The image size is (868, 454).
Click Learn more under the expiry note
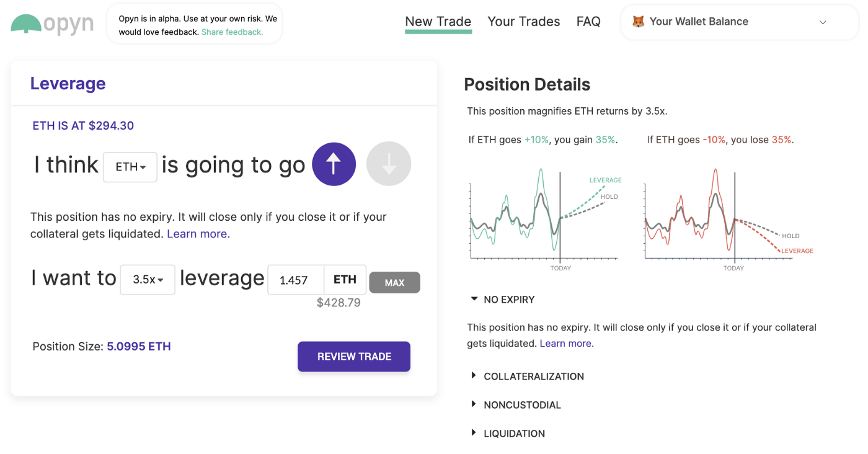(x=198, y=233)
